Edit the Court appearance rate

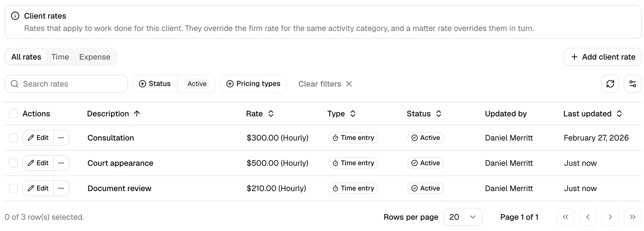[x=38, y=163]
